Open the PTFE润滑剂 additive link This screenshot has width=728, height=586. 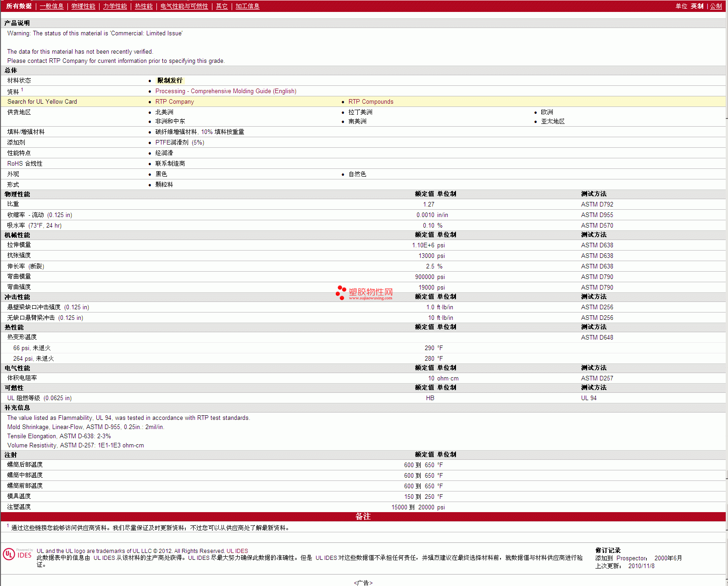coord(172,143)
